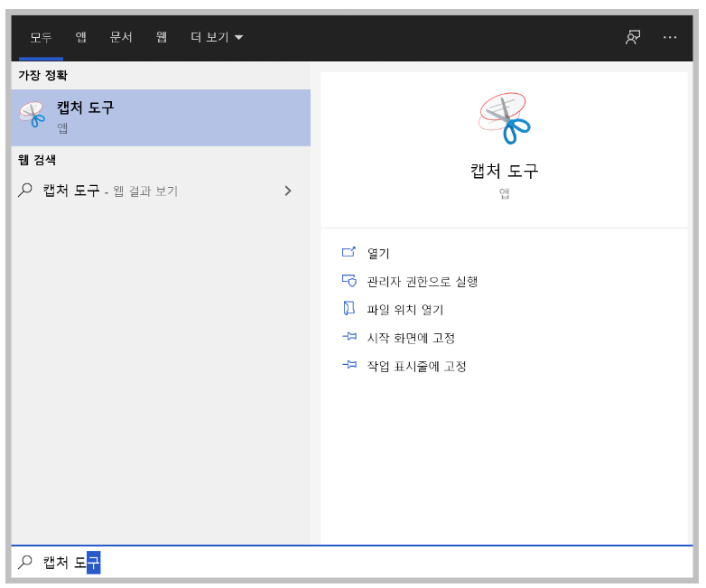Choose 작업 표시줄에 고정
Image resolution: width=706 pixels, height=588 pixels.
click(x=416, y=366)
